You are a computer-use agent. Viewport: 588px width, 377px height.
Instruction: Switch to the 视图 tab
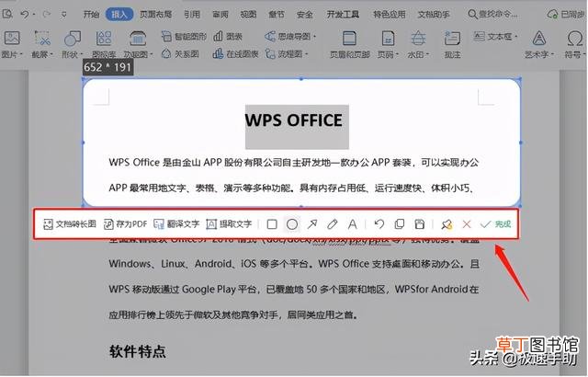click(248, 15)
